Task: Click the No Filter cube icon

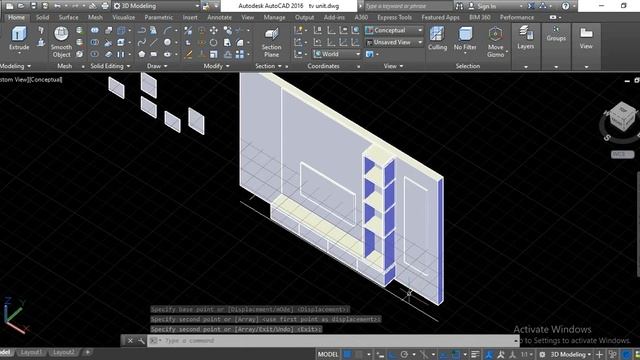Action: [x=465, y=34]
